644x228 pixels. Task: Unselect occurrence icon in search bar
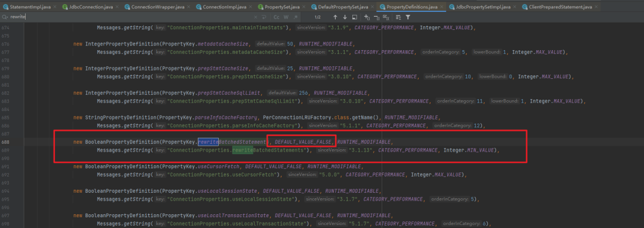pyautogui.click(x=376, y=17)
